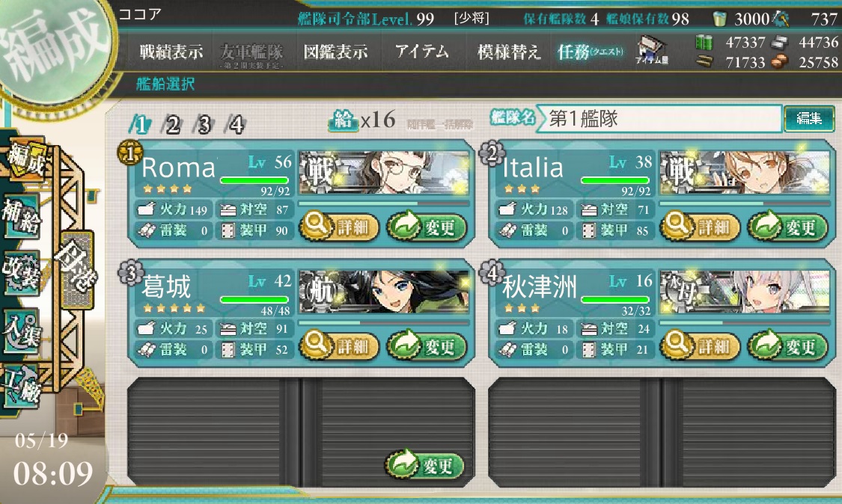Open the 改装 refit side menu icon
This screenshot has width=842, height=504.
[x=22, y=272]
